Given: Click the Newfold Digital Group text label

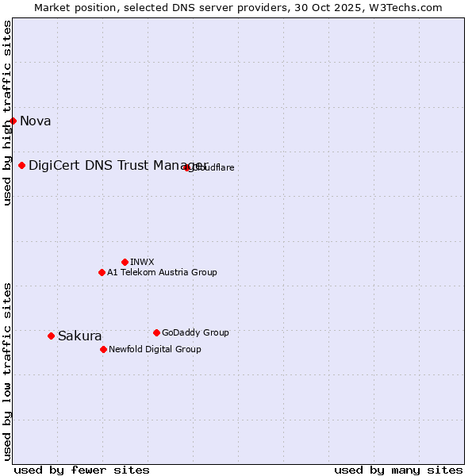Looking at the screenshot, I should click(x=155, y=349).
